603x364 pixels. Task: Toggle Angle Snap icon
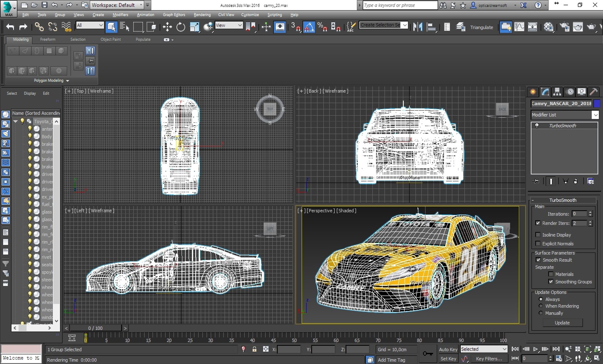tap(309, 27)
